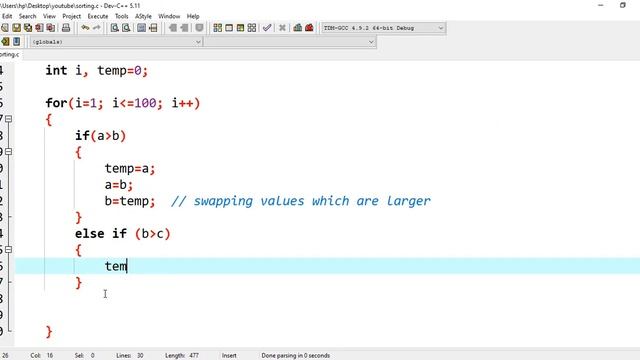Click the Go to Line icon

[x=153, y=28]
